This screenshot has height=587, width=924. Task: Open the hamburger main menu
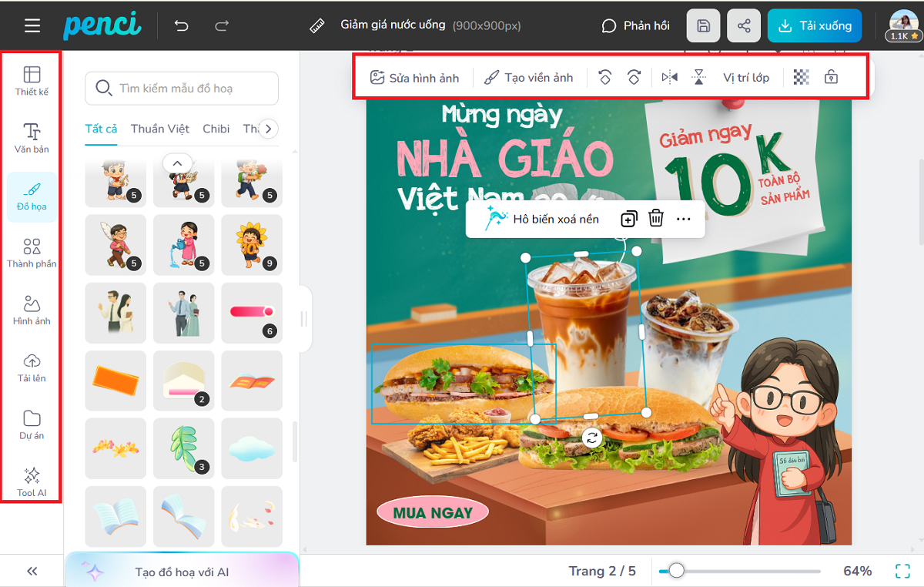pos(32,25)
